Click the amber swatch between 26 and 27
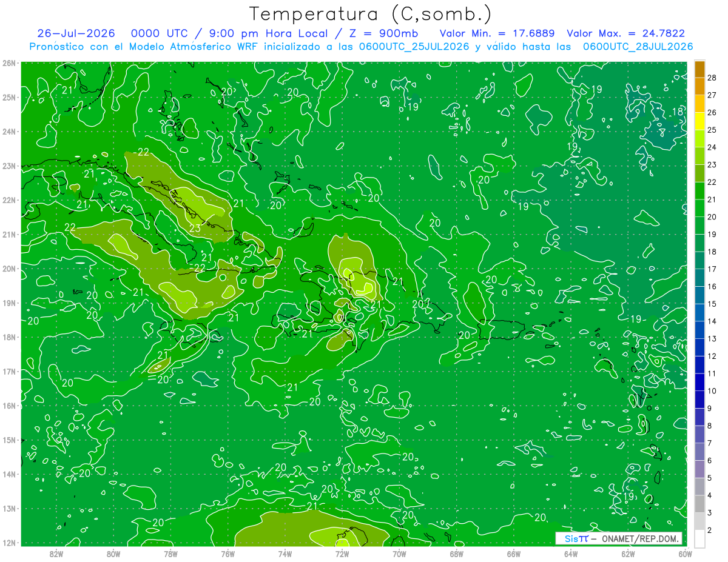Image resolution: width=728 pixels, height=562 pixels. [699, 104]
